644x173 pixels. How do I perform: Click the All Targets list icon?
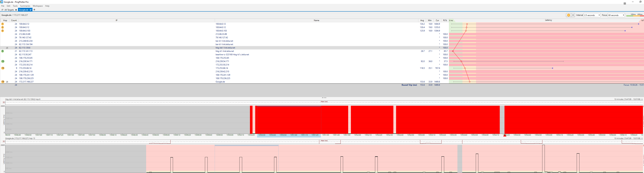[x=2, y=10]
